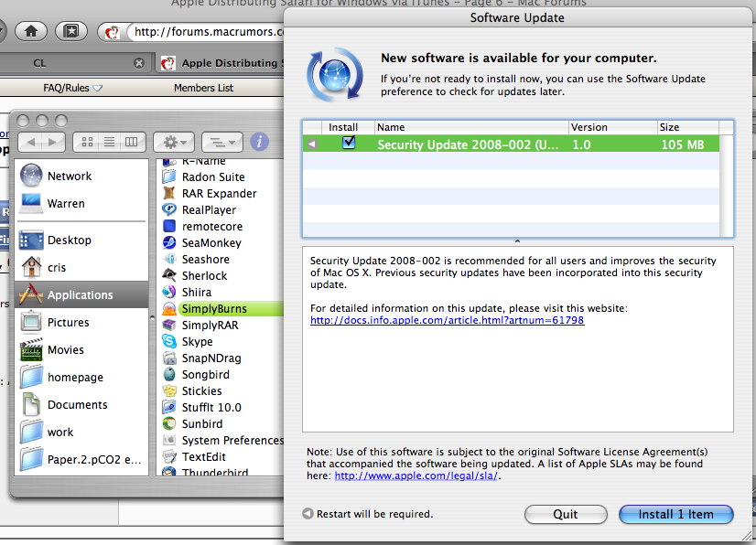Switch to the Apple Distributing tab
Viewport: 756px width, 545px height.
221,63
